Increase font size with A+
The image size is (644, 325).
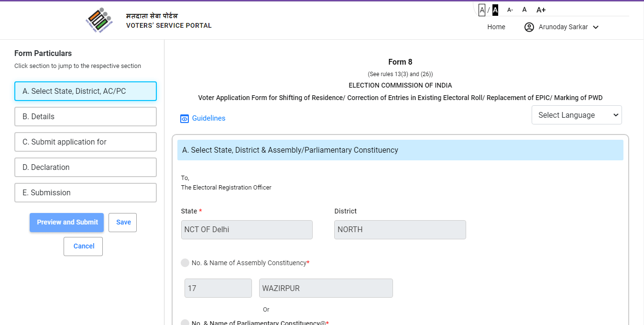(541, 10)
